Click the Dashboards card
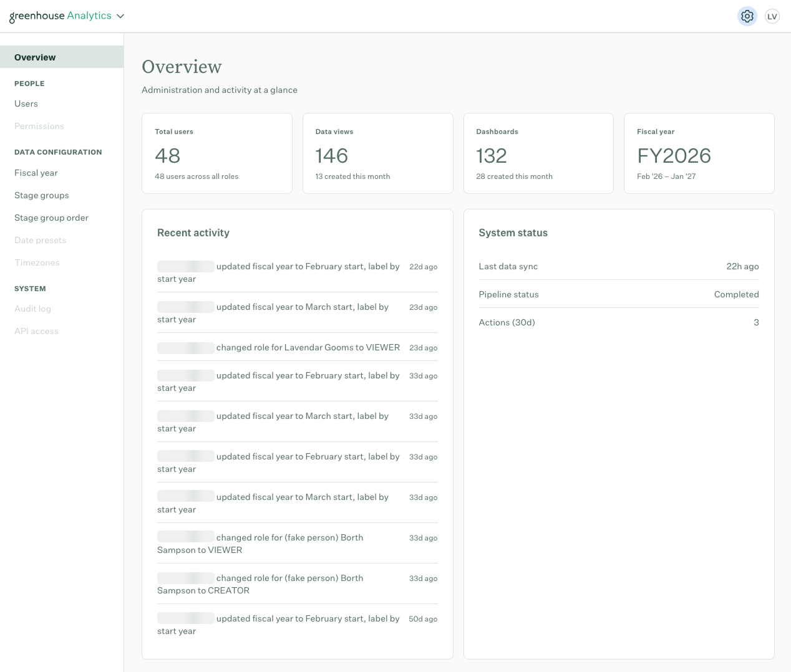This screenshot has width=791, height=672. pos(538,153)
